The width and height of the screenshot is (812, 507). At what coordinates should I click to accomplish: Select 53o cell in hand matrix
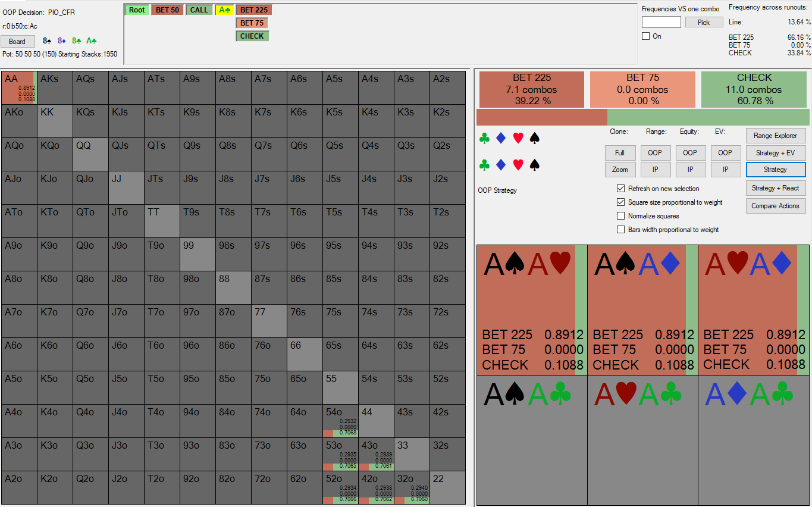click(x=340, y=454)
